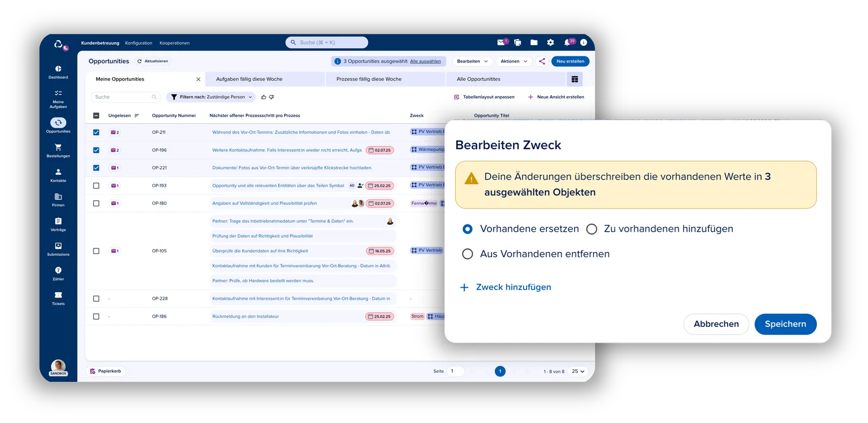Select Zu vorhandenen hinzufügen radio option

point(592,229)
